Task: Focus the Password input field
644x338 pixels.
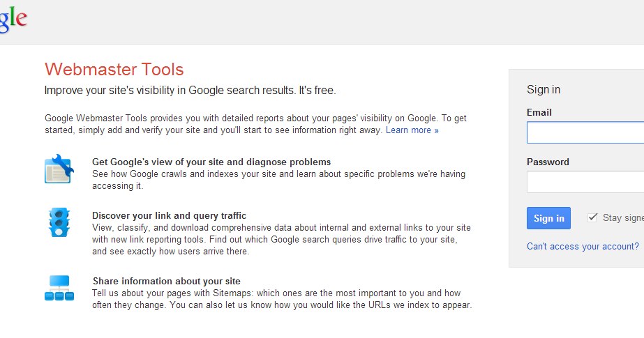Action: (x=585, y=182)
